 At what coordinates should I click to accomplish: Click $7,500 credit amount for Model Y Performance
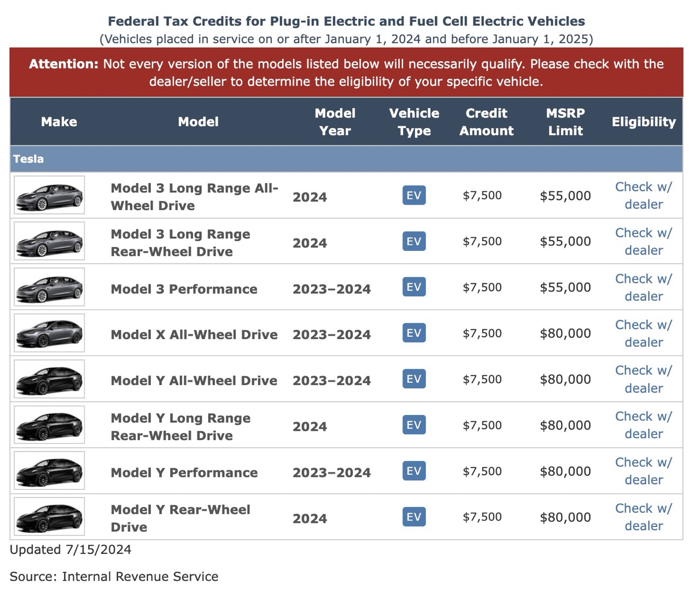click(x=482, y=471)
